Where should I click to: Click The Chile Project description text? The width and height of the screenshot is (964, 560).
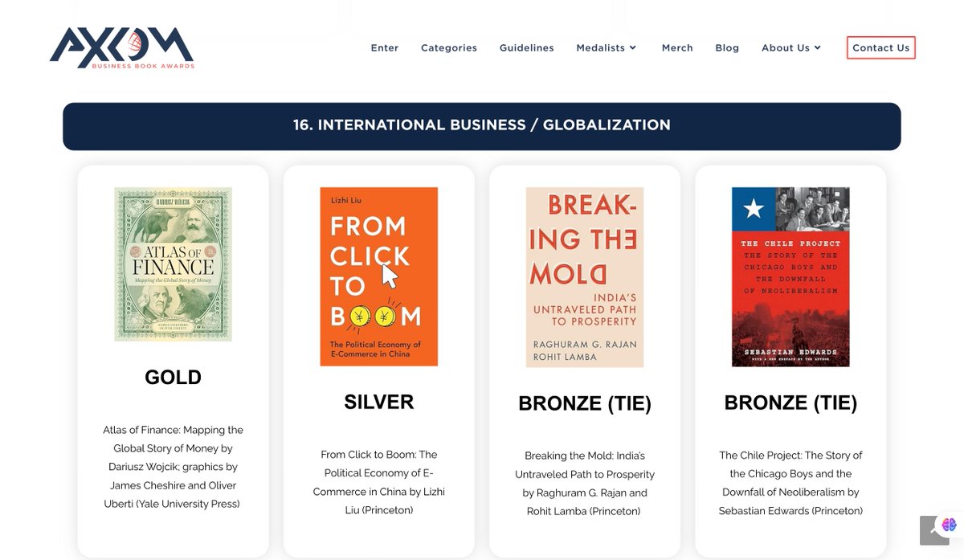pos(790,483)
